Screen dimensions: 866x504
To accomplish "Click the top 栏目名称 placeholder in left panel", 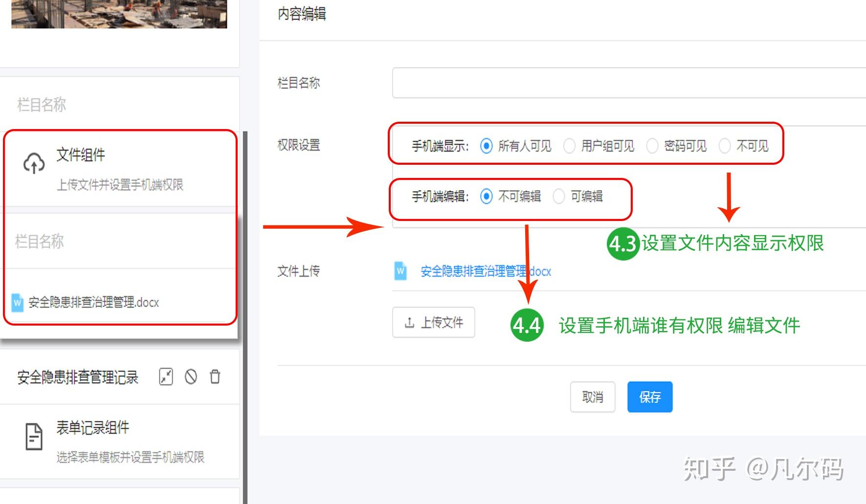I will 42,105.
